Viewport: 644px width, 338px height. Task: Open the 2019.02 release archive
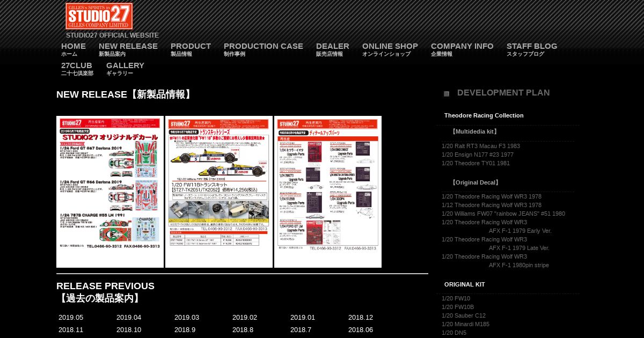[x=245, y=318]
